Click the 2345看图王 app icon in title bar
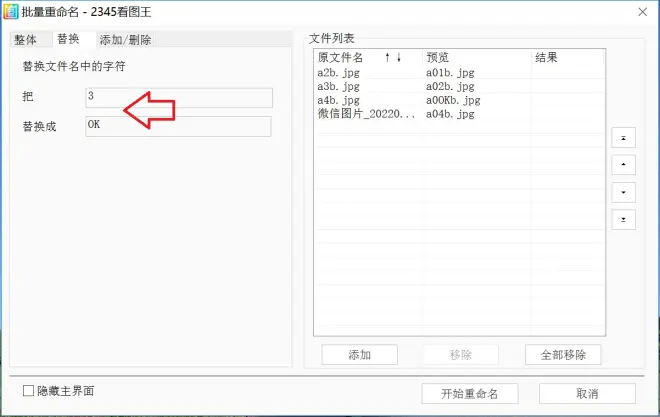This screenshot has height=417, width=660. (x=11, y=11)
